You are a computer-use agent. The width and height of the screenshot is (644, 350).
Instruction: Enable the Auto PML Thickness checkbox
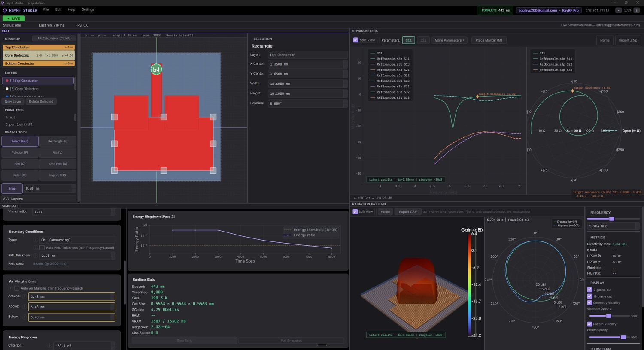(42, 247)
